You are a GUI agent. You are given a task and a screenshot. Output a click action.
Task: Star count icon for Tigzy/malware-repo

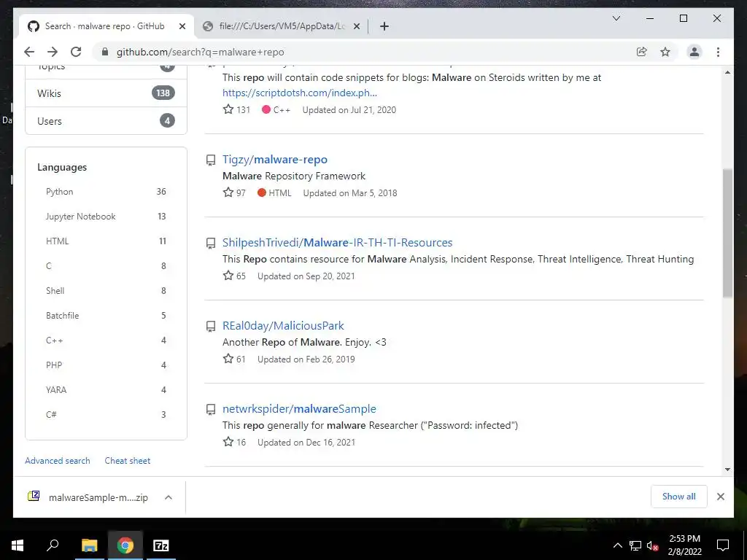[x=228, y=192]
